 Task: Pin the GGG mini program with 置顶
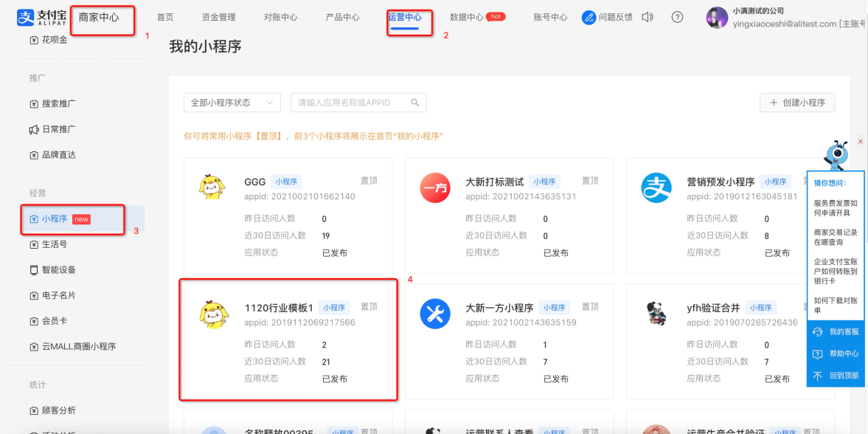[x=369, y=181]
